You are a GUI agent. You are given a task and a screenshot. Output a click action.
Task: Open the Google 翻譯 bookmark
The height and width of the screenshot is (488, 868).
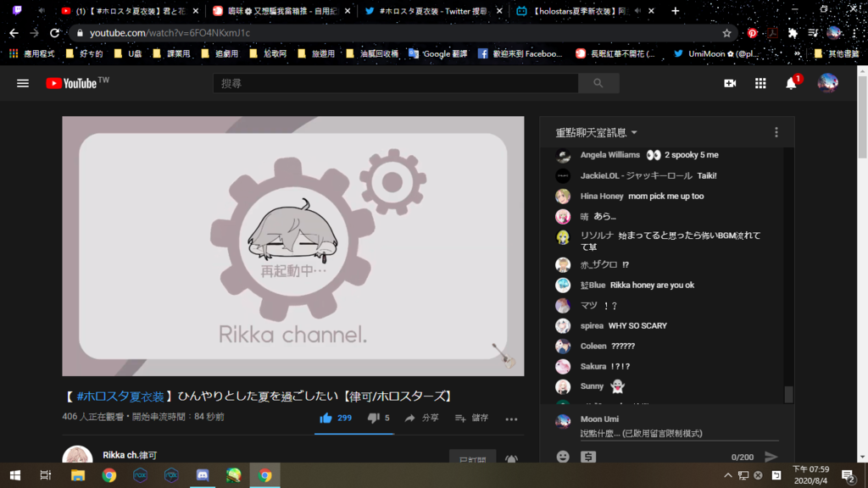438,53
